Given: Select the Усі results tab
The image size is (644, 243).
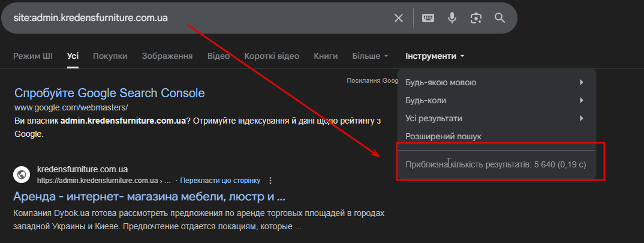Looking at the screenshot, I should (x=73, y=56).
